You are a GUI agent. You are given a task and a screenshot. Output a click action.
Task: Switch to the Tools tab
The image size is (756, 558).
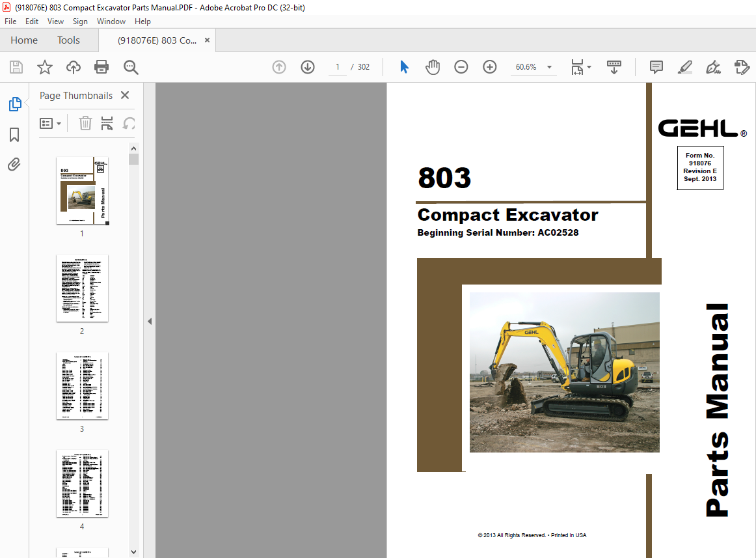pos(68,40)
